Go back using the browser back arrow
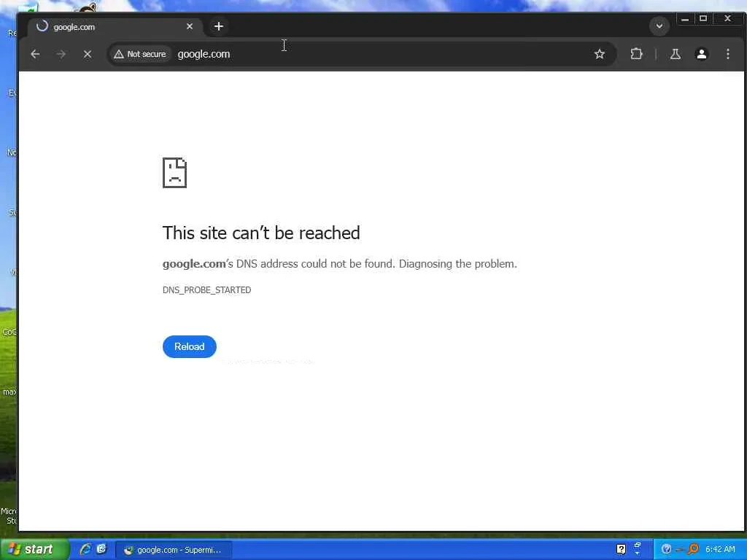747x560 pixels. click(35, 54)
